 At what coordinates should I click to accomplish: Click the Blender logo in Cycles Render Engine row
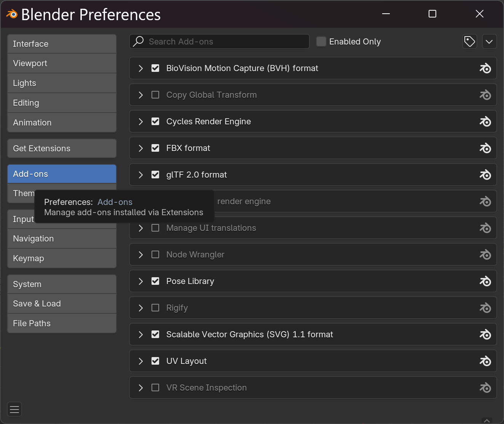(485, 122)
